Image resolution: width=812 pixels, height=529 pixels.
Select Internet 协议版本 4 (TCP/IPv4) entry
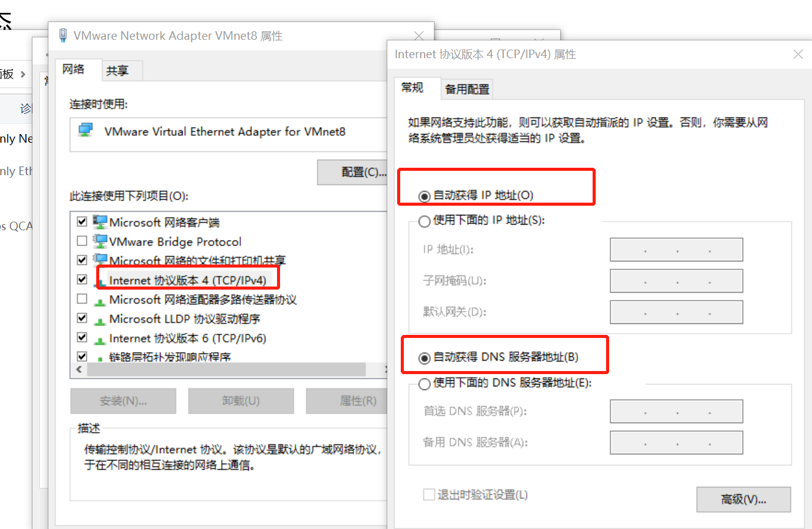point(188,280)
